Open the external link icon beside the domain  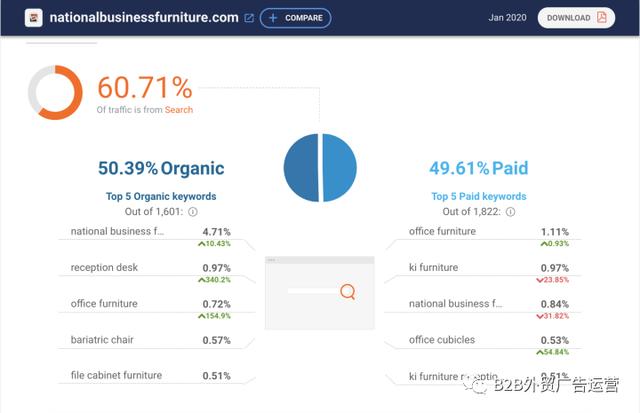(x=249, y=18)
